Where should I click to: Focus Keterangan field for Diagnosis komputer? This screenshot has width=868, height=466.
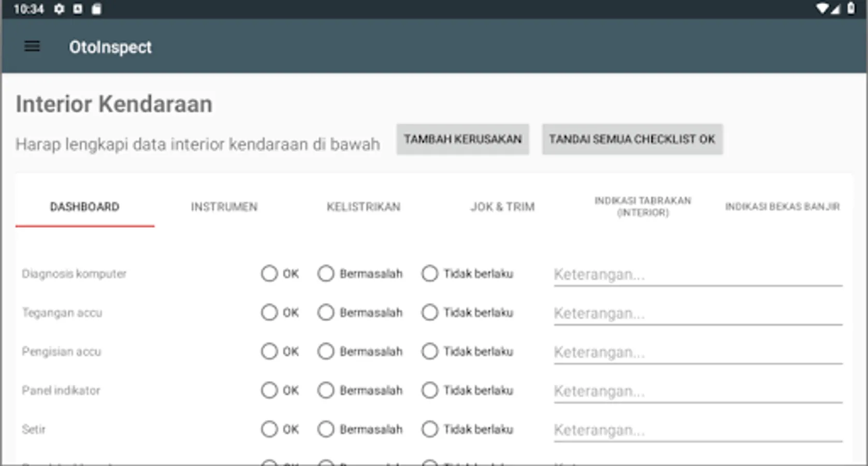[698, 274]
